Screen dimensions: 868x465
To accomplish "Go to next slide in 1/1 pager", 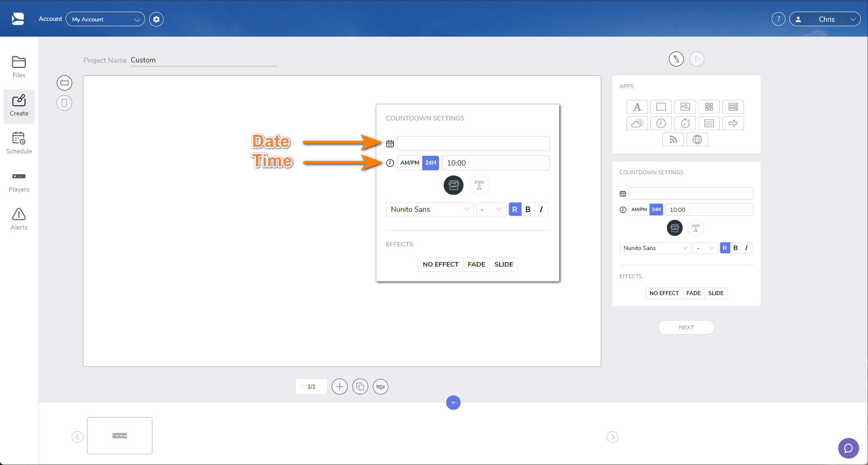I will [321, 386].
